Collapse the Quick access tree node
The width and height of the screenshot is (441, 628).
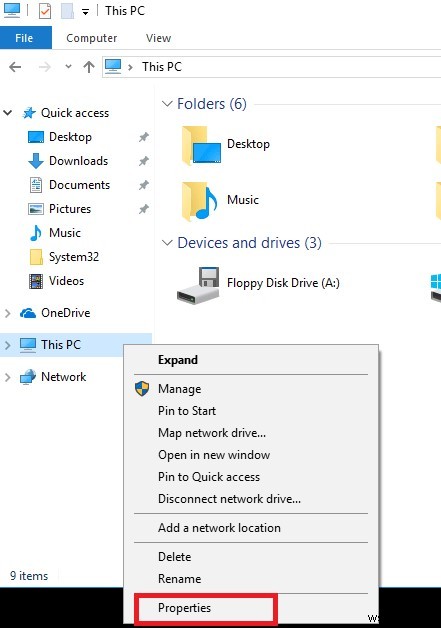(x=8, y=113)
